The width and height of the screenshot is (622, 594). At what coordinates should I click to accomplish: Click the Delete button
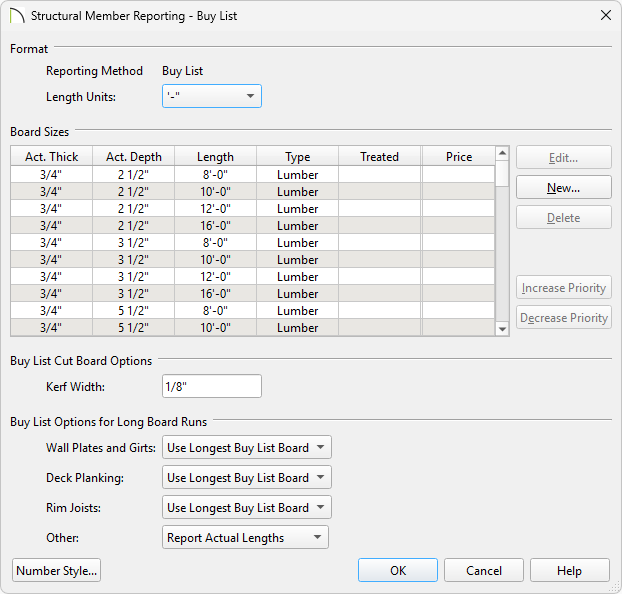(563, 217)
